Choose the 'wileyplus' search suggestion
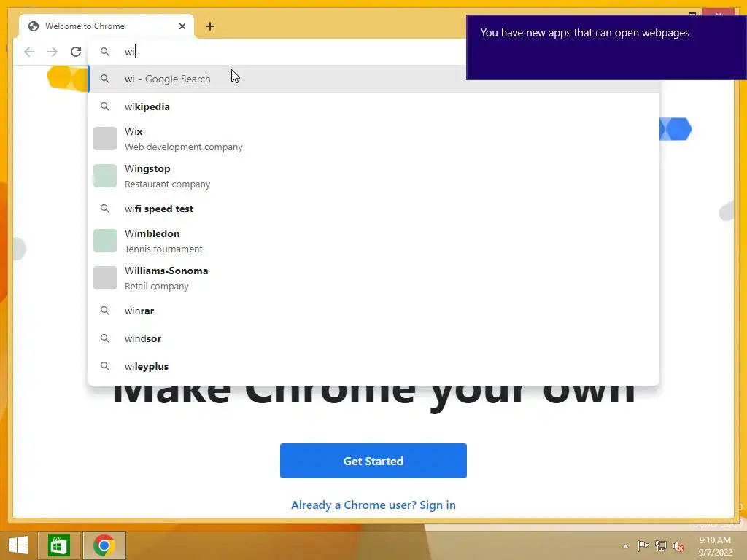The width and height of the screenshot is (747, 560). (x=374, y=366)
